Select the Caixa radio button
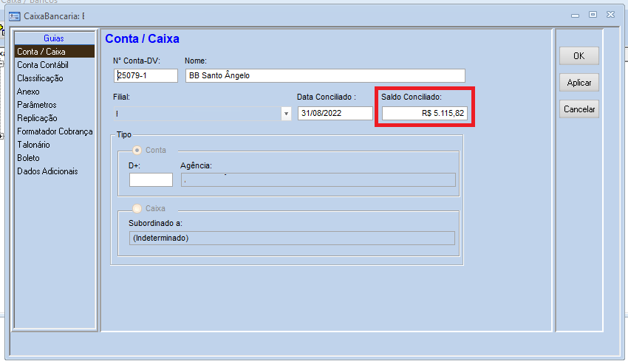The width and height of the screenshot is (628, 364). pos(137,209)
